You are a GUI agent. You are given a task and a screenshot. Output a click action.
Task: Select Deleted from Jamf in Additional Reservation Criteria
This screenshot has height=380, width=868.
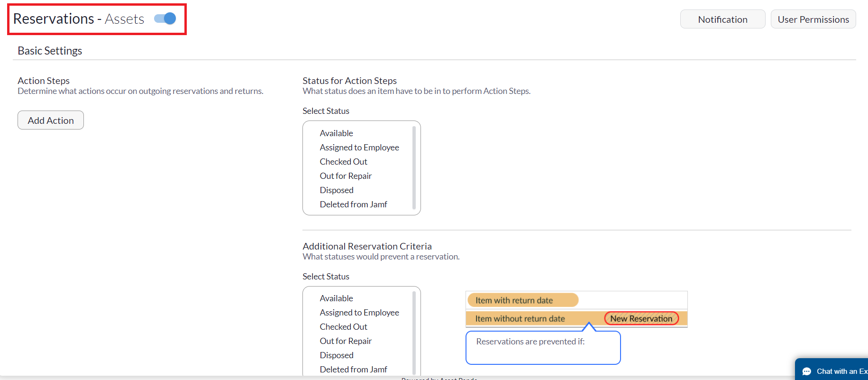[353, 370]
